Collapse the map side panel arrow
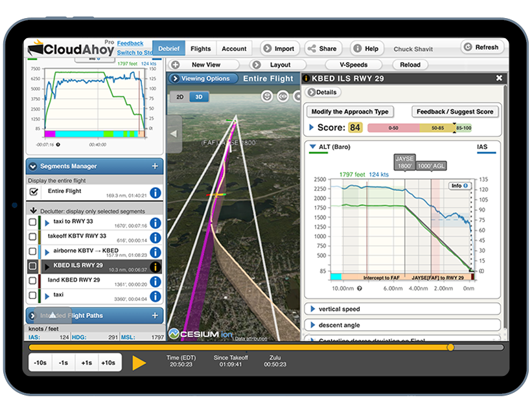Image resolution: width=532 pixels, height=413 pixels. pos(174,133)
